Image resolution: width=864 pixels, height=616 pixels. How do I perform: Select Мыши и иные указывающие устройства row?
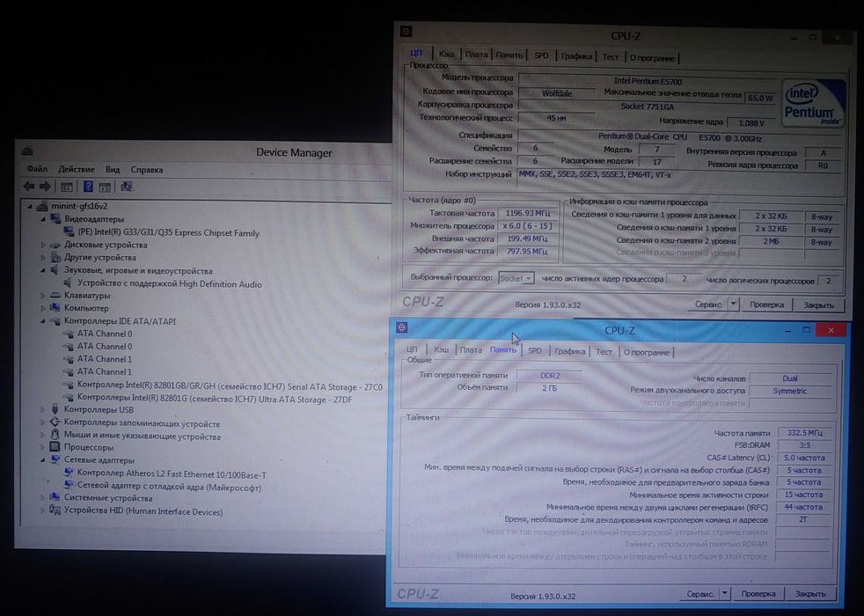pyautogui.click(x=143, y=436)
